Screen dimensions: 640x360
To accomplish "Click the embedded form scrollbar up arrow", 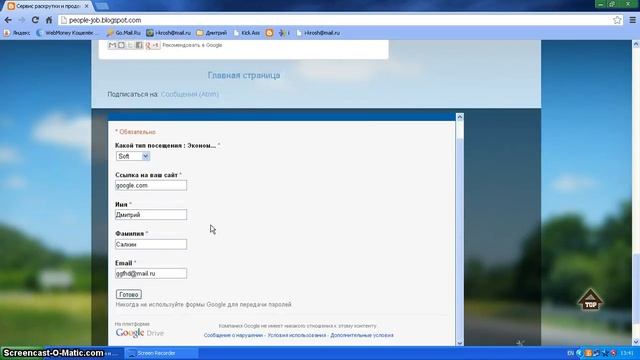I will pyautogui.click(x=460, y=117).
